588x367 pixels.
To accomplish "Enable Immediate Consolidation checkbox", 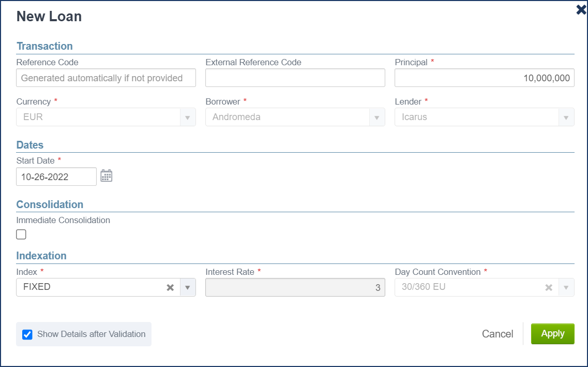I will pyautogui.click(x=21, y=234).
